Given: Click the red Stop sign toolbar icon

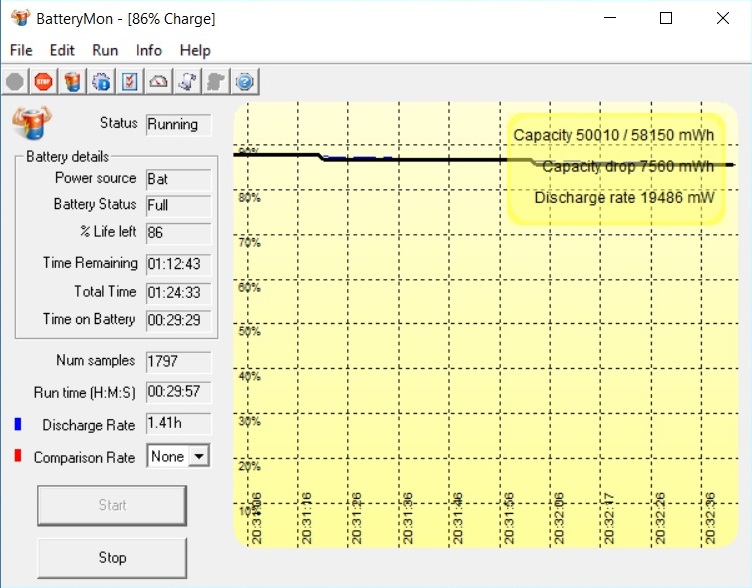Looking at the screenshot, I should click(43, 82).
